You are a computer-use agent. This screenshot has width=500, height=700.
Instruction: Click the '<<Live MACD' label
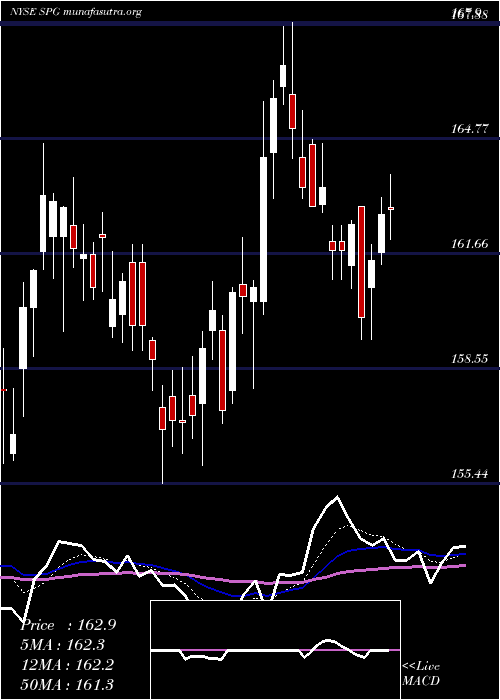(421, 674)
